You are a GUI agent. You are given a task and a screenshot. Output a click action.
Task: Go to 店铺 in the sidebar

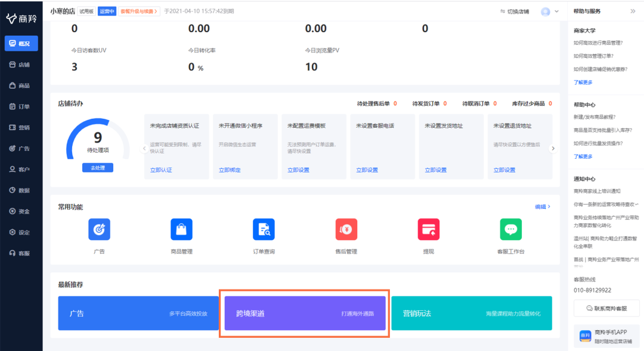20,64
